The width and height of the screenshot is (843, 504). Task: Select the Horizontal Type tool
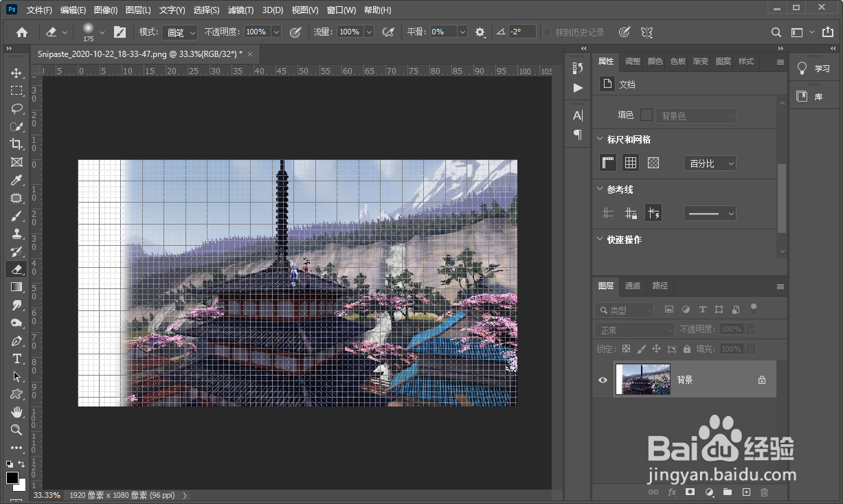pos(16,358)
